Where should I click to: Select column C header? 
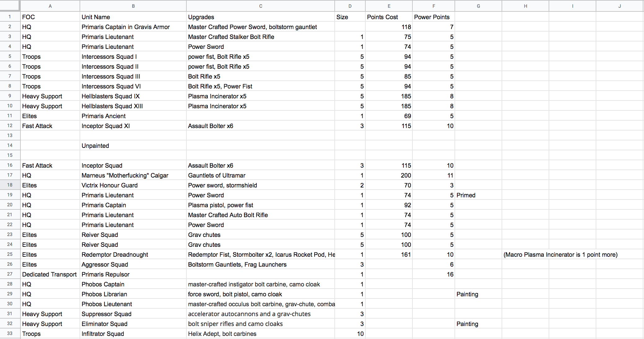pyautogui.click(x=260, y=6)
